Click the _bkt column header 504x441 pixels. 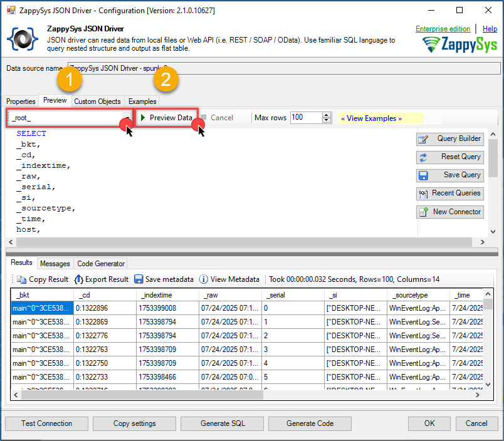pyautogui.click(x=43, y=295)
